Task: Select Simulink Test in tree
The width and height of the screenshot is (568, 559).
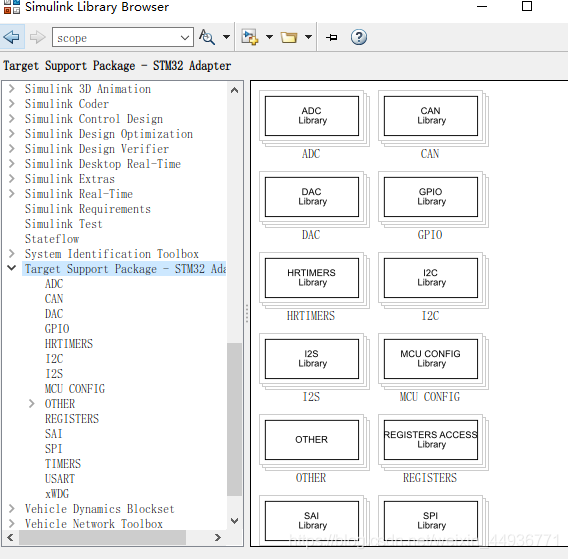Action: pyautogui.click(x=64, y=224)
